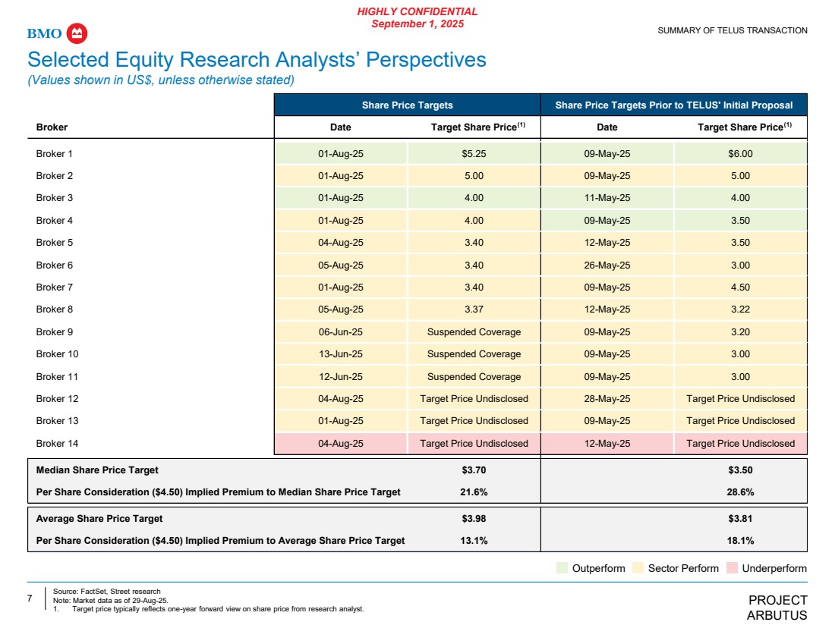Screen dimensions: 835x644
Task: Click the yellow Sector Perform legend swatch
Action: click(x=638, y=568)
